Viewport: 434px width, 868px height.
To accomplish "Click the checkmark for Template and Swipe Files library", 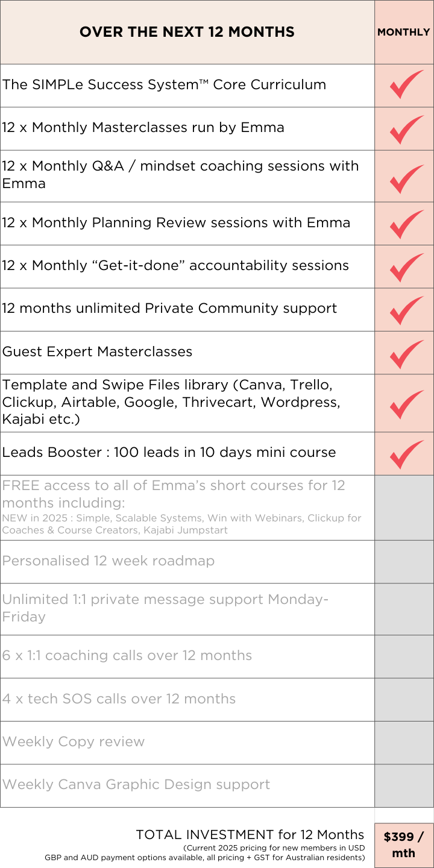I will [406, 404].
